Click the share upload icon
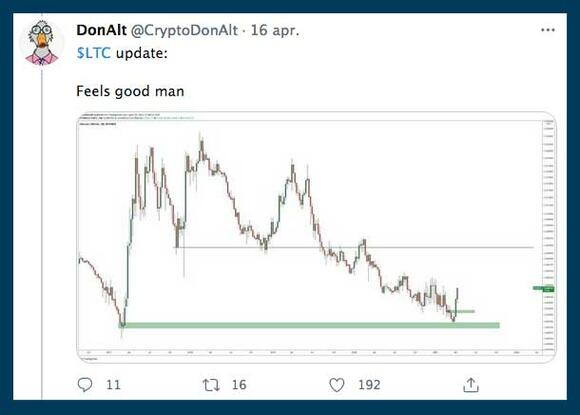The width and height of the screenshot is (580, 415). click(x=471, y=385)
